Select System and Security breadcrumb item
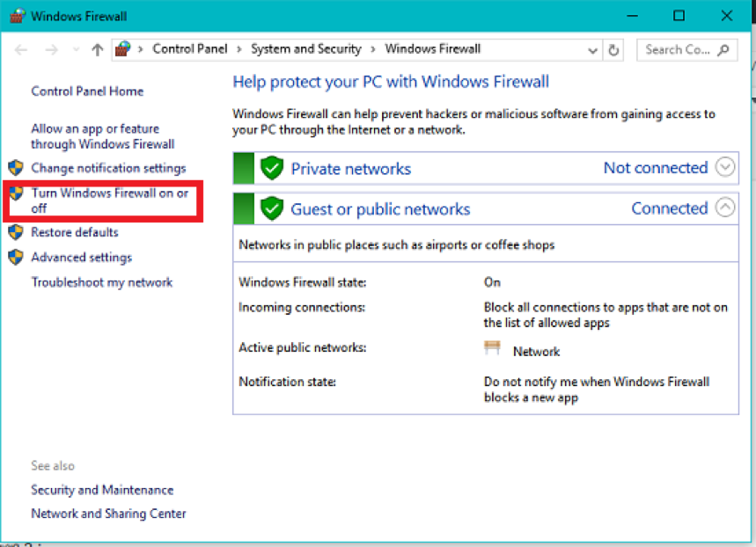The image size is (756, 547). point(306,48)
